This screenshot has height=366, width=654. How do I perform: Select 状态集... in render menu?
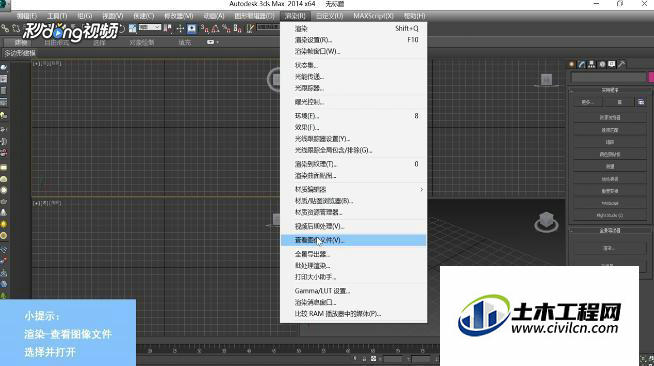[x=354, y=65]
